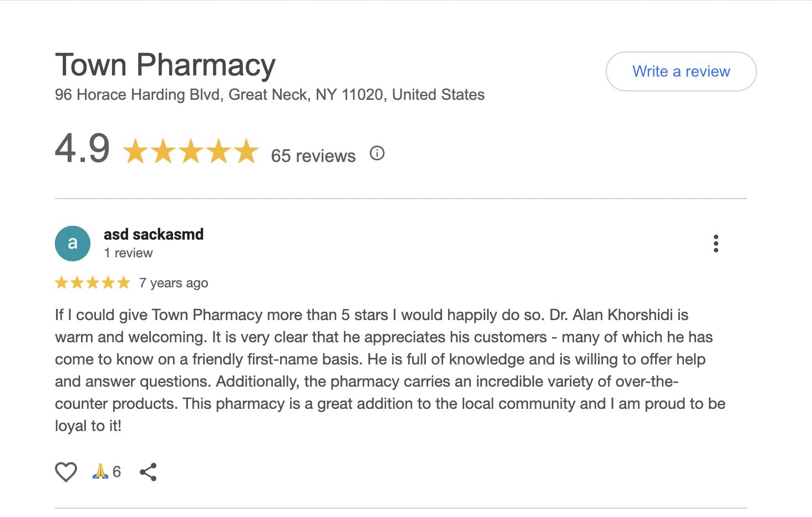The image size is (812, 517).
Task: Click the praying hands reaction emoji
Action: (100, 472)
